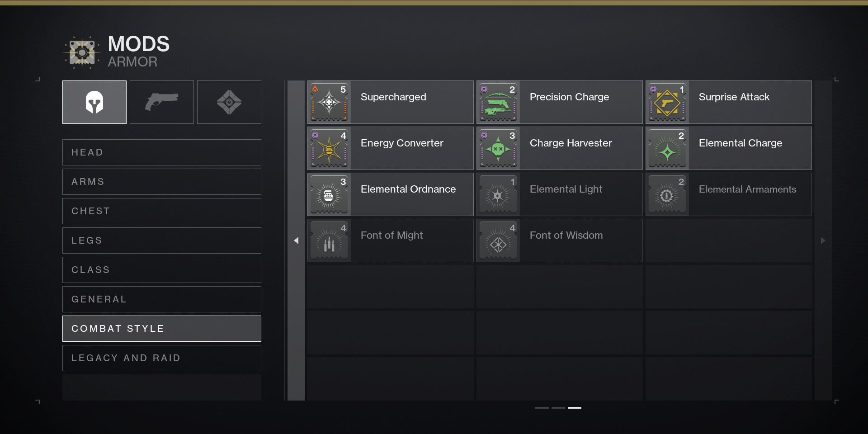Select the Energy Converter mod label
Screen dimensions: 868x434
pos(402,143)
